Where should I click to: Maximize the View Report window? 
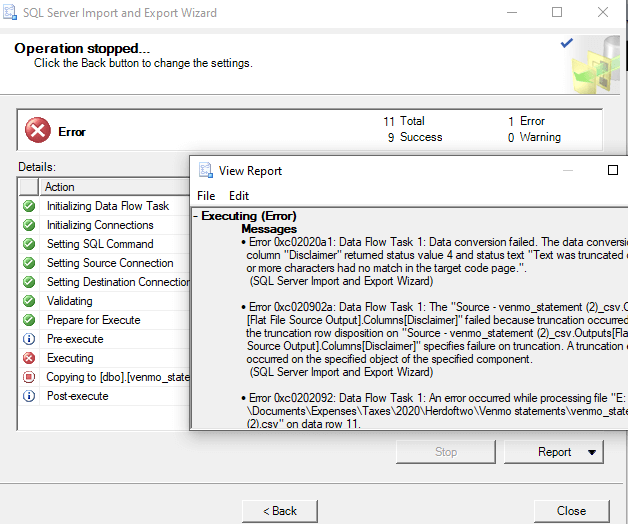pyautogui.click(x=613, y=171)
